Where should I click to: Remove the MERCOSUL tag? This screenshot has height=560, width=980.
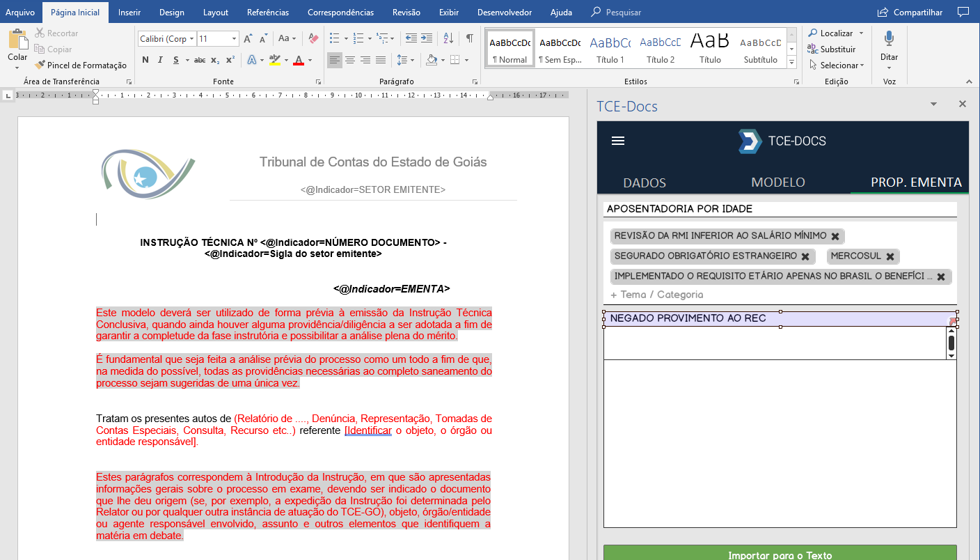click(890, 256)
